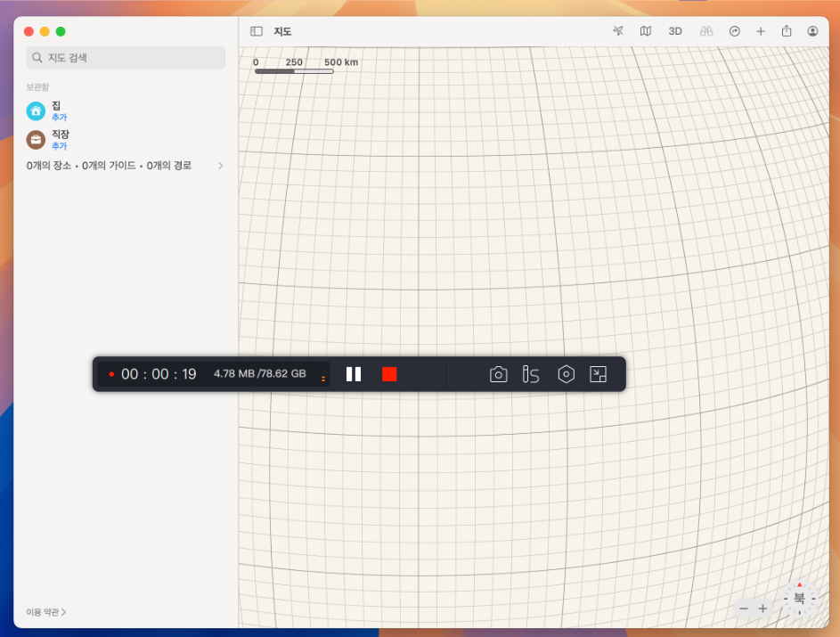This screenshot has width=840, height=637.
Task: Stop recording with the red square button
Action: (389, 374)
